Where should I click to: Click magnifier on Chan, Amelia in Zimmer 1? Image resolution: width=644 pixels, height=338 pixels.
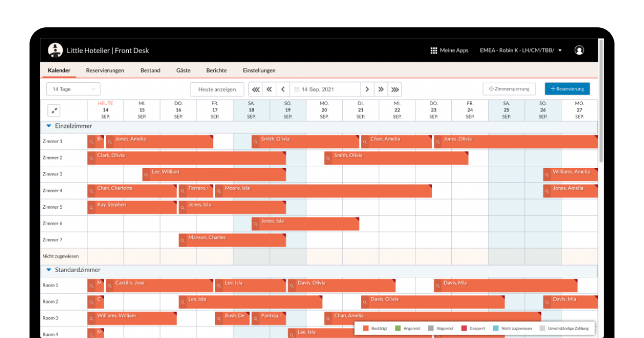(365, 142)
